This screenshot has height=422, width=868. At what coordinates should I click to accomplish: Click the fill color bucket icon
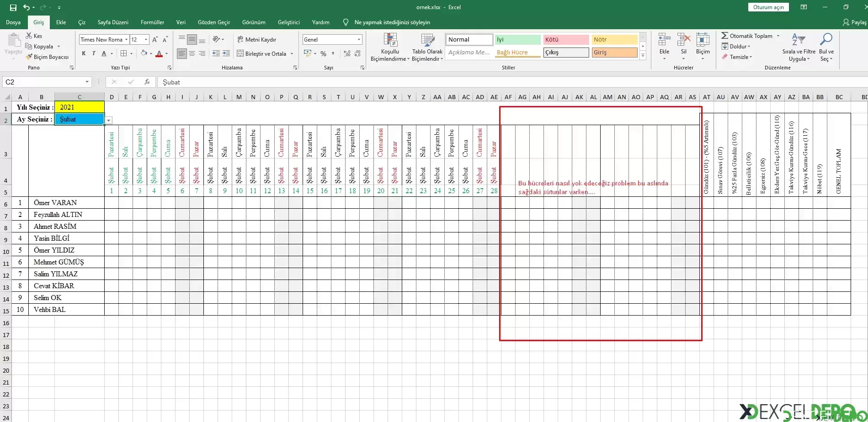click(144, 53)
